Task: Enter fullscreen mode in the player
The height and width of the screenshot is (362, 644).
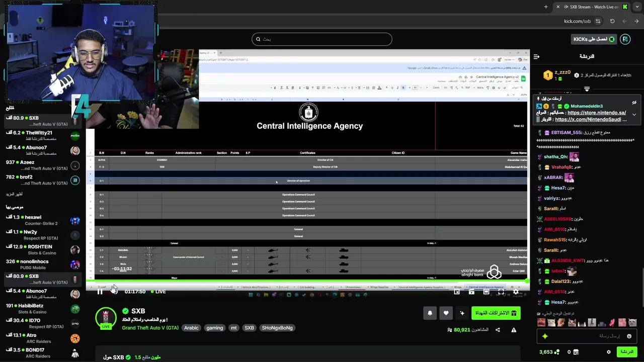Action: pos(501,292)
